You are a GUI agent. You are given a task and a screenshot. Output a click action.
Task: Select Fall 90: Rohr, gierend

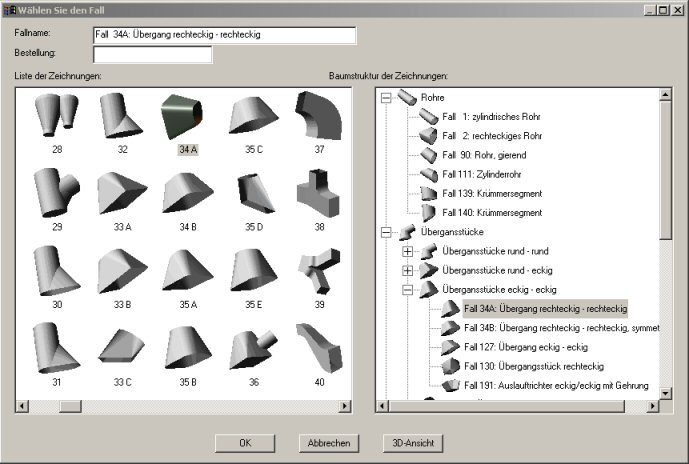[x=484, y=155]
